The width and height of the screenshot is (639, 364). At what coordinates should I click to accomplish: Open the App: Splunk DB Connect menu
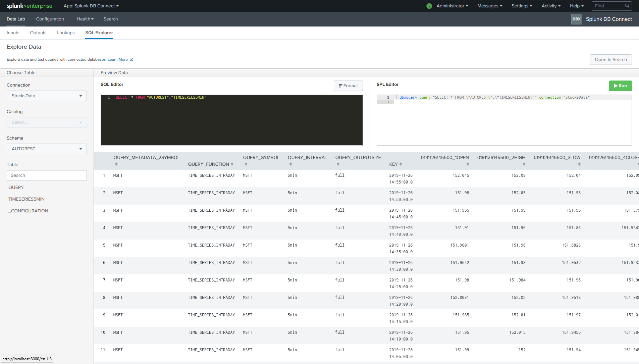point(91,6)
